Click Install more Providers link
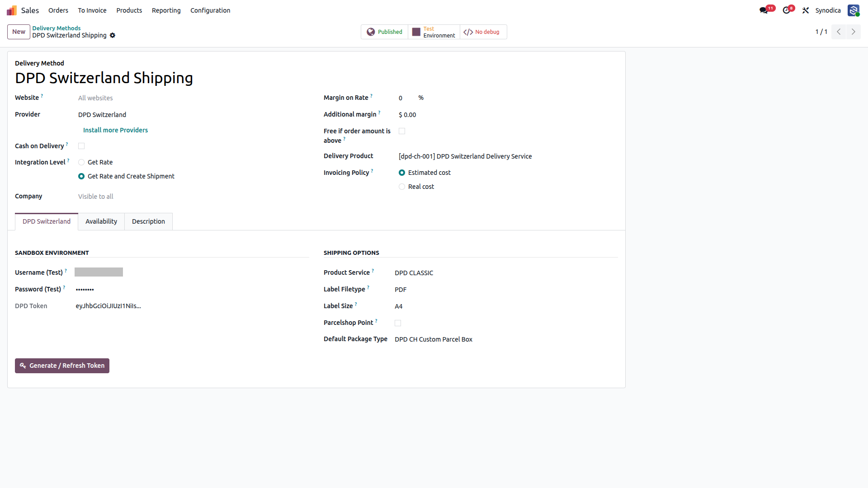868x488 pixels. [x=115, y=130]
